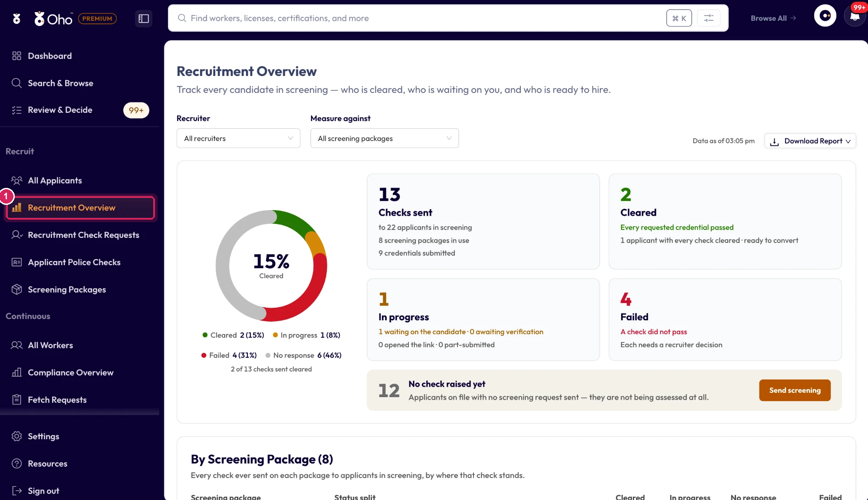The image size is (868, 500).
Task: Click the 'In progress 1 (8%)' legend entry
Action: 306,335
